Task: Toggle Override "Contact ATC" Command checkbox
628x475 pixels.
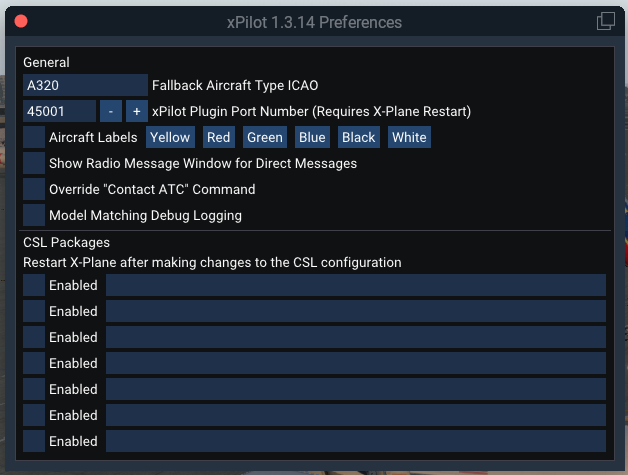Action: coord(34,189)
